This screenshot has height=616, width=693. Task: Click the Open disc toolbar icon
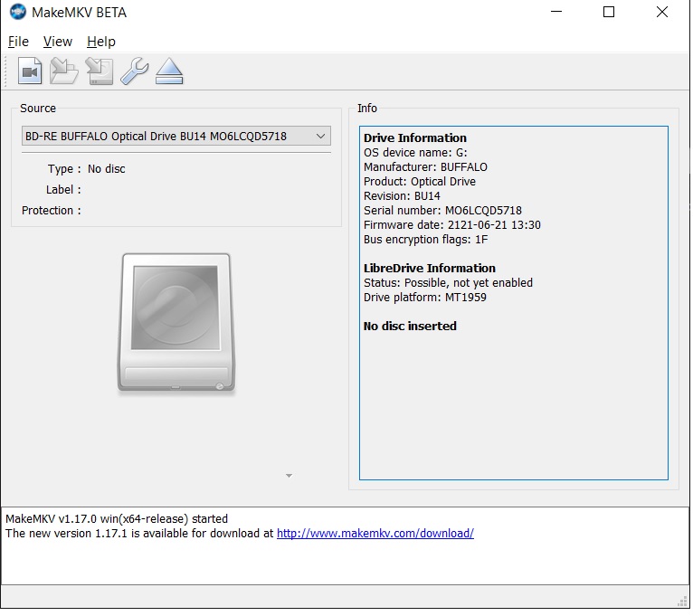(63, 71)
